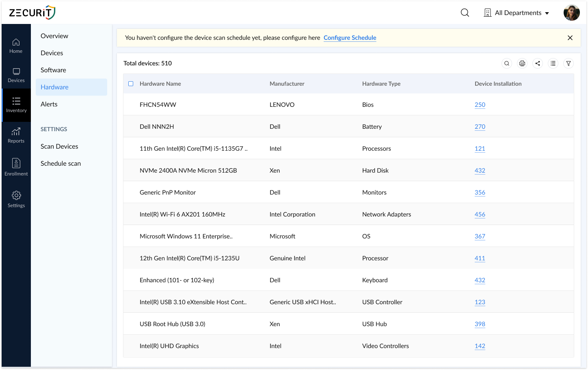Go to Overview in inventory menu
588x370 pixels.
(x=54, y=36)
